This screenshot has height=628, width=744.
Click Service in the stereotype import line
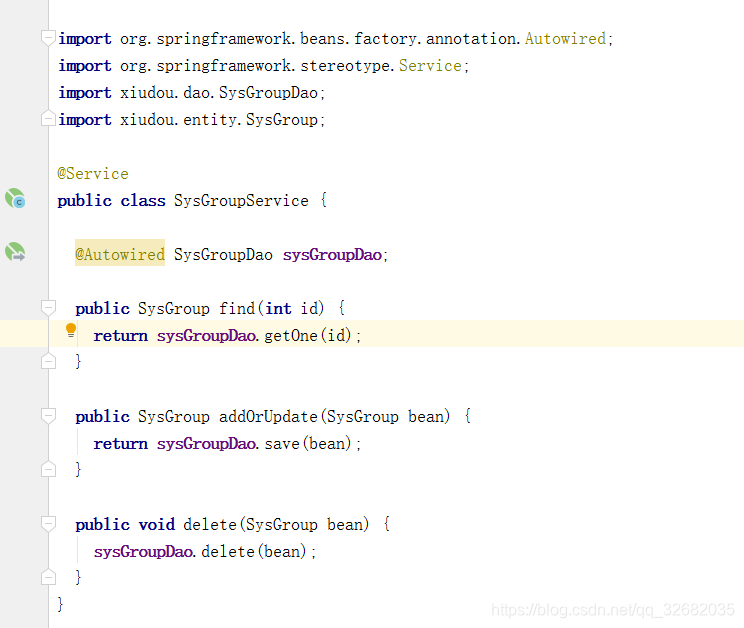click(x=430, y=65)
